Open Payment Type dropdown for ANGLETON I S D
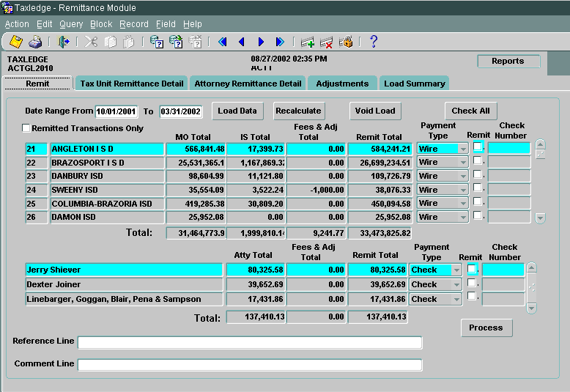 point(462,149)
